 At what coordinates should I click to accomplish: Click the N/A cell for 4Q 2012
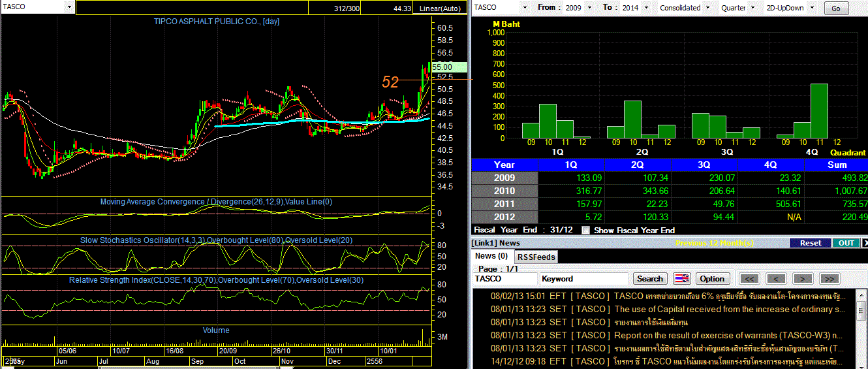[x=771, y=217]
